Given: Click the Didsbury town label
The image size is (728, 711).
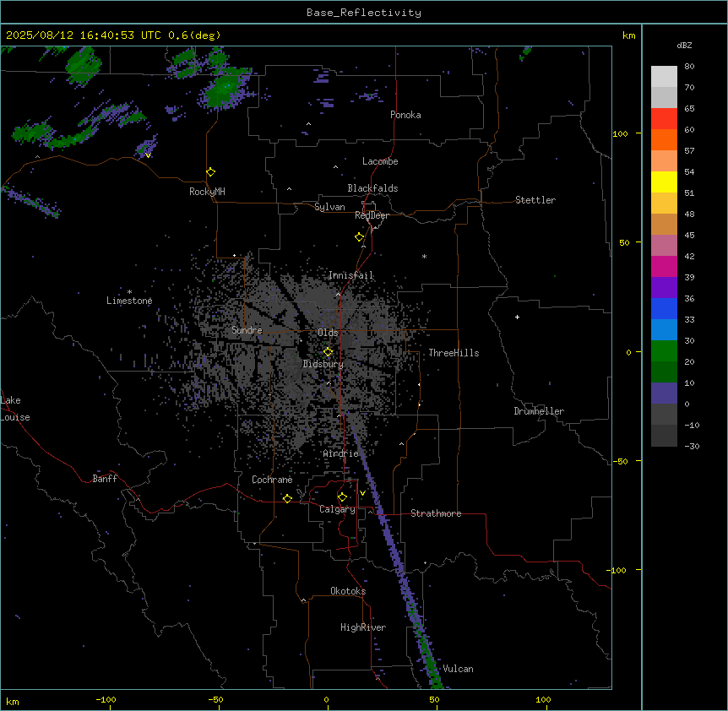Looking at the screenshot, I should tap(323, 364).
